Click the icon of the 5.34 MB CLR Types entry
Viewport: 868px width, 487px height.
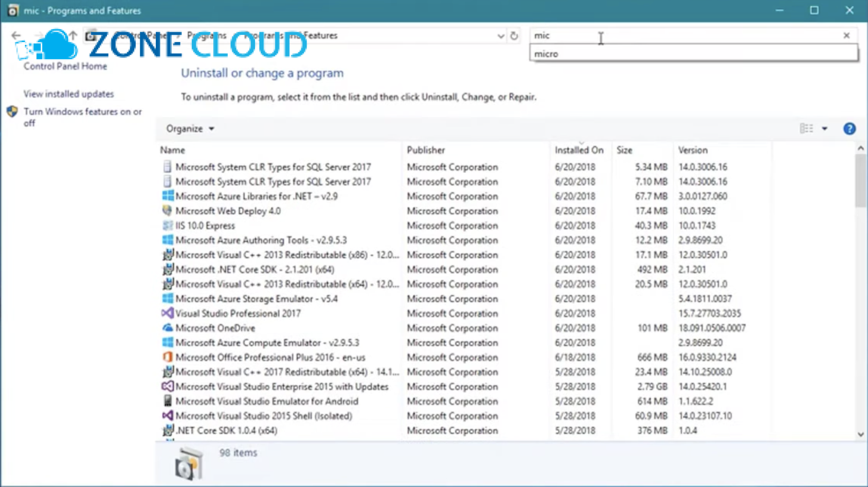tap(167, 167)
